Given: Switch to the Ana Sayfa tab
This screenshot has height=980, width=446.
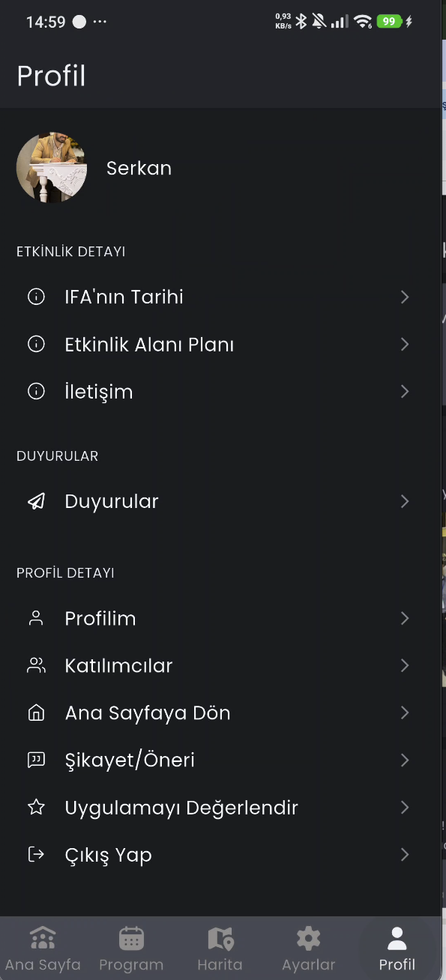Looking at the screenshot, I should click(x=43, y=948).
